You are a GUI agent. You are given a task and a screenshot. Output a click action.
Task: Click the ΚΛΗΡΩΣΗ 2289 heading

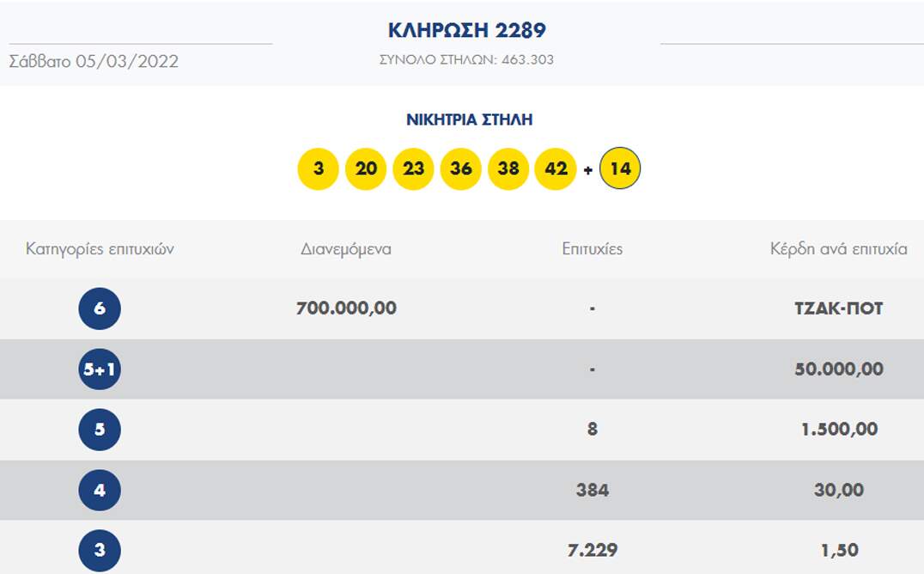tap(466, 31)
